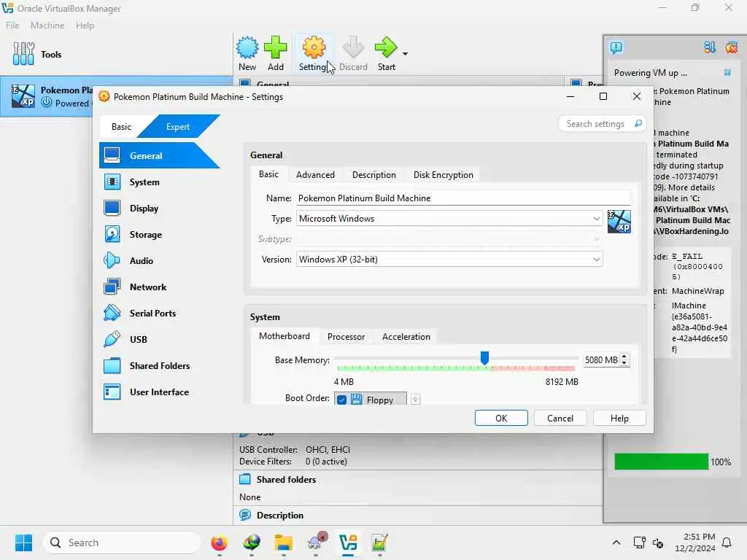This screenshot has width=747, height=560.
Task: Select the Motherboard tab
Action: (284, 336)
